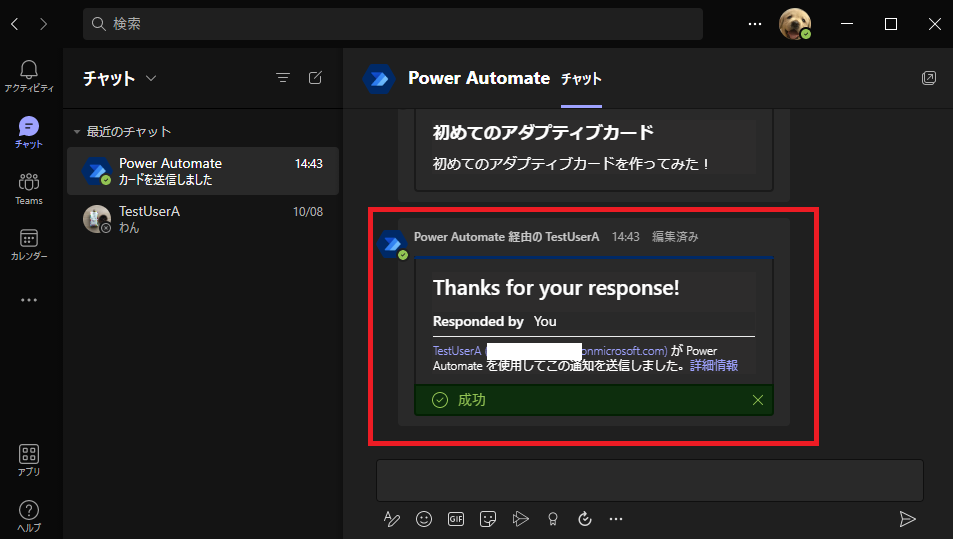Image resolution: width=953 pixels, height=539 pixels.
Task: Go back using left arrow
Action: coord(15,24)
